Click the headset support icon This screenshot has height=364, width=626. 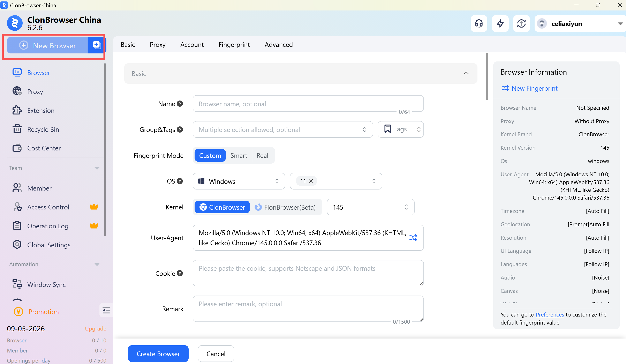point(479,24)
